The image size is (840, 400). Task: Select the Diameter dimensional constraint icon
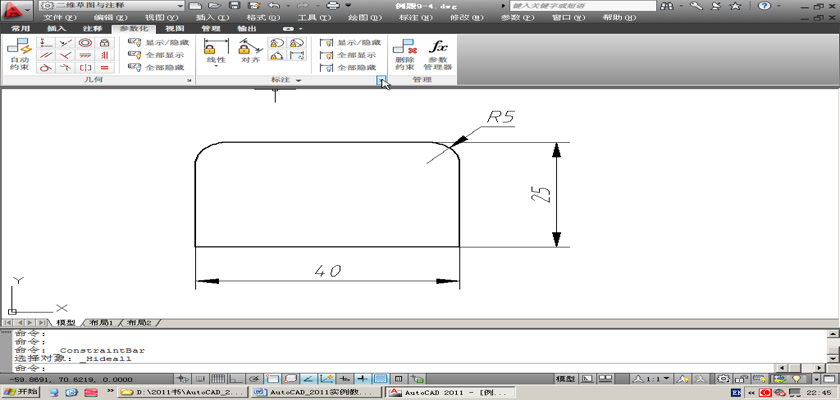pos(297,43)
